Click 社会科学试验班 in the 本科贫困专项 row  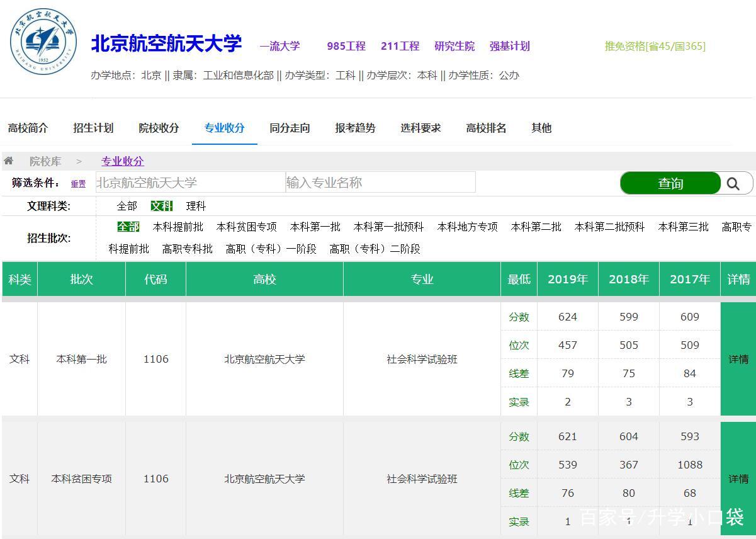tap(422, 479)
